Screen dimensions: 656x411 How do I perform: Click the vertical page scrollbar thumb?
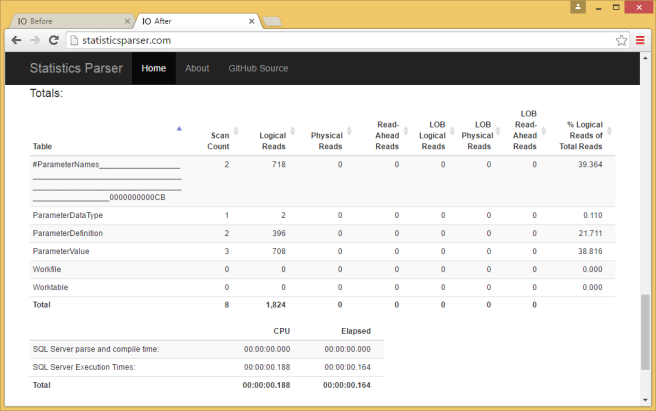click(x=645, y=330)
